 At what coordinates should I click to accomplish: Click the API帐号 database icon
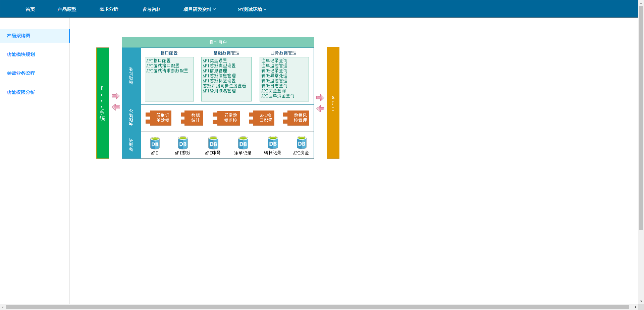tap(213, 143)
